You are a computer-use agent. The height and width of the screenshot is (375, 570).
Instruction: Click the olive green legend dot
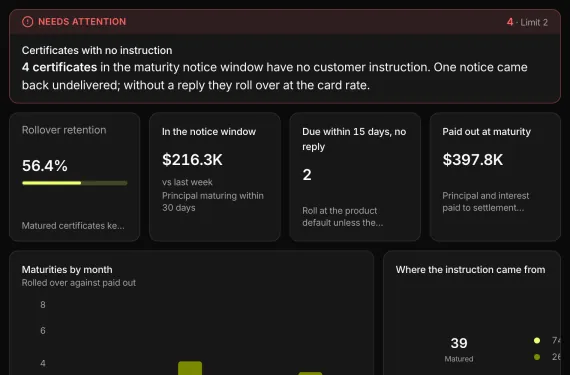click(x=537, y=357)
